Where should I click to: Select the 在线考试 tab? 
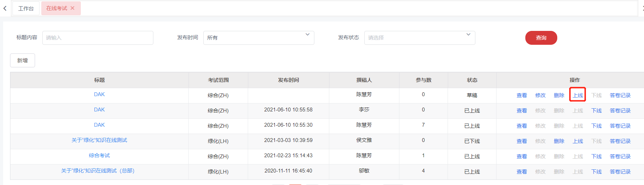pyautogui.click(x=57, y=8)
